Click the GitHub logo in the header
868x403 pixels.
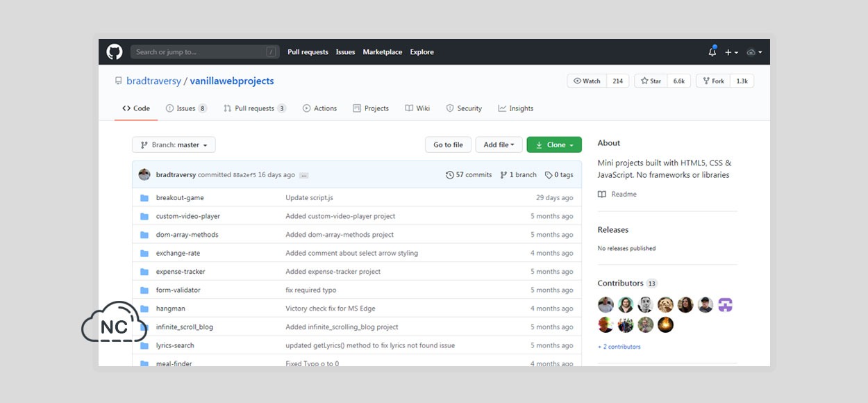(x=115, y=51)
